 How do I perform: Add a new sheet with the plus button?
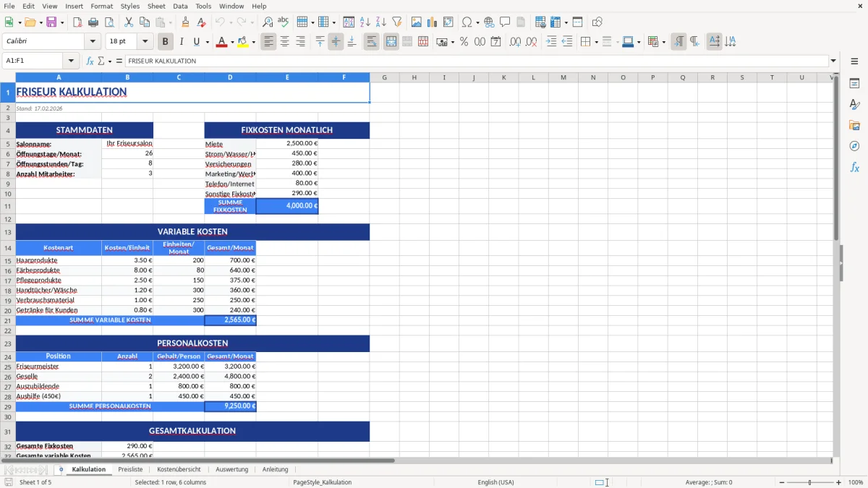[60, 469]
